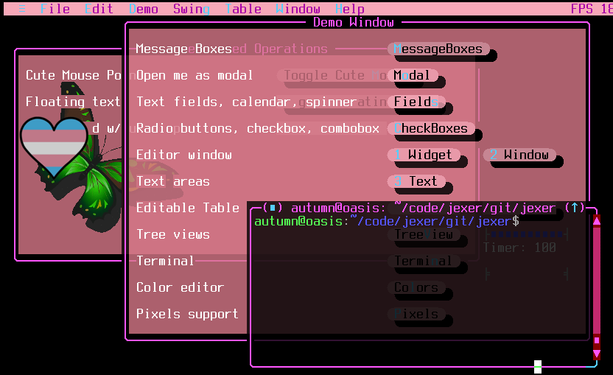Viewport: 613px width, 375px height.
Task: Click the dimmed TreeView button in Demo Window
Action: (424, 235)
